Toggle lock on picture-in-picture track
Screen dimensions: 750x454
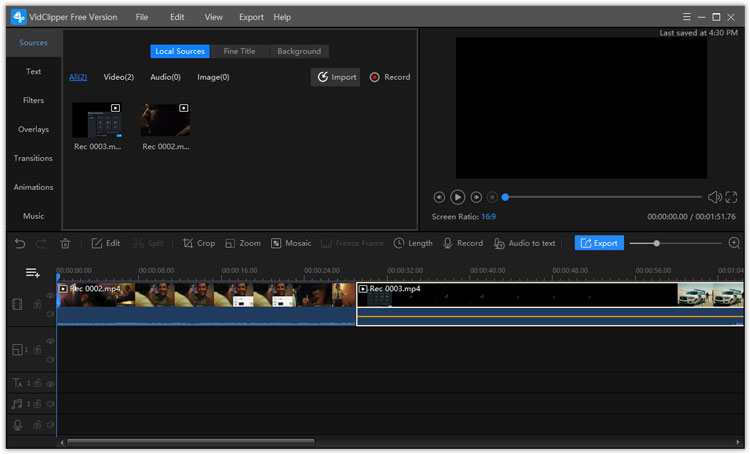click(37, 350)
